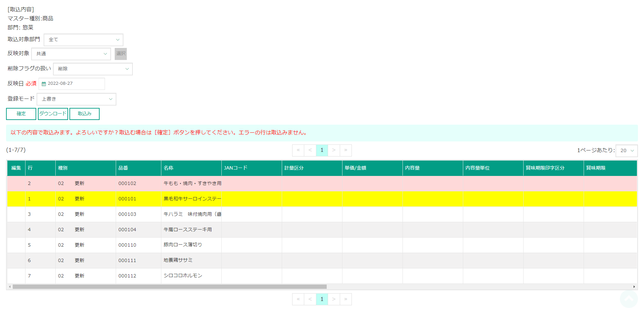
Task: Select page 1 in the bottom pagination
Action: (x=322, y=299)
